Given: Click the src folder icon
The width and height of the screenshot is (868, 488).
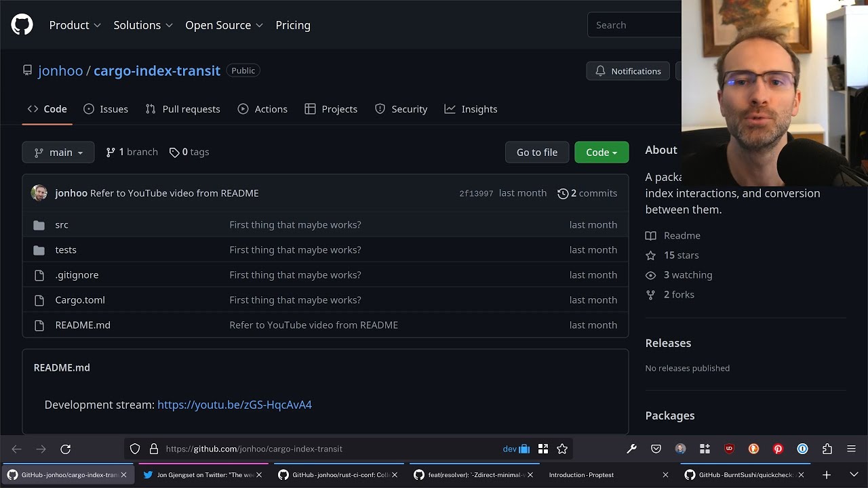Looking at the screenshot, I should pos(39,225).
